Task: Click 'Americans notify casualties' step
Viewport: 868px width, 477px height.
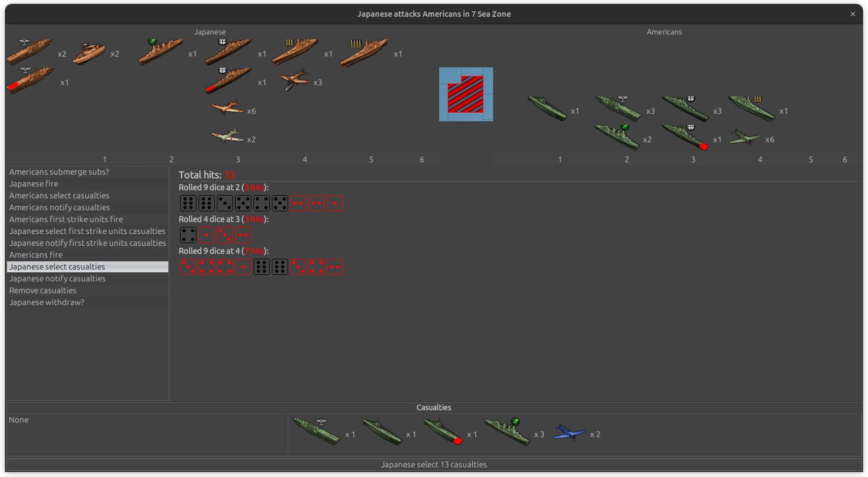Action: point(87,208)
